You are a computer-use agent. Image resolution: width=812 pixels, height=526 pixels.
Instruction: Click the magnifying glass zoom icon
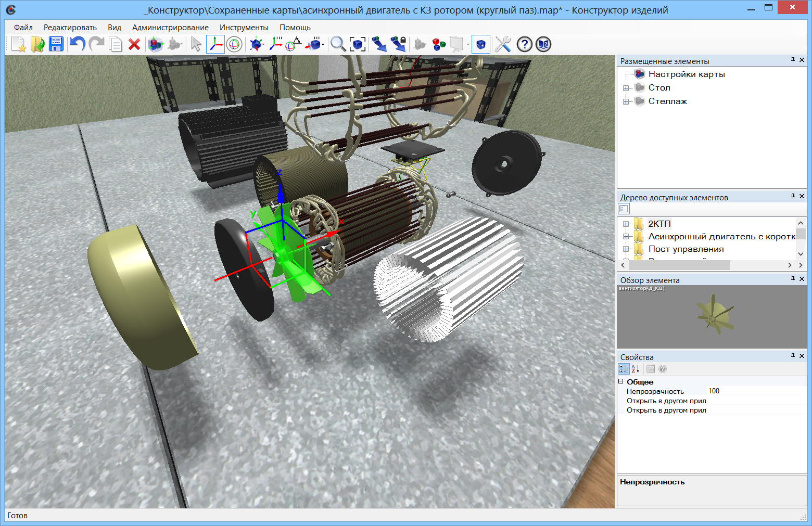pyautogui.click(x=338, y=44)
